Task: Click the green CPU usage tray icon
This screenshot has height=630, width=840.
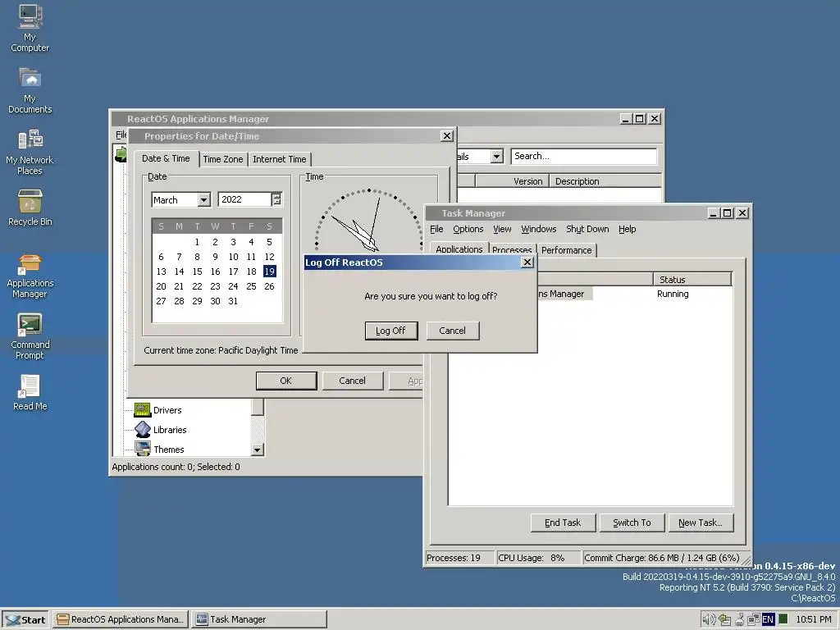Action: pyautogui.click(x=783, y=619)
